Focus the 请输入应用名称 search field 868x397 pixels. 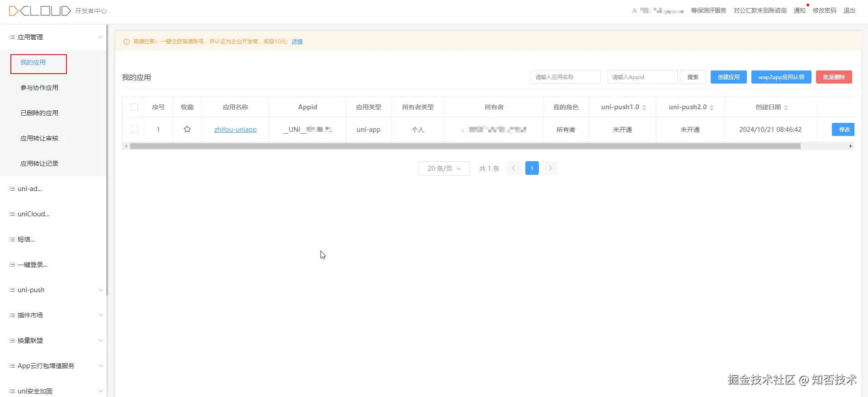[566, 77]
